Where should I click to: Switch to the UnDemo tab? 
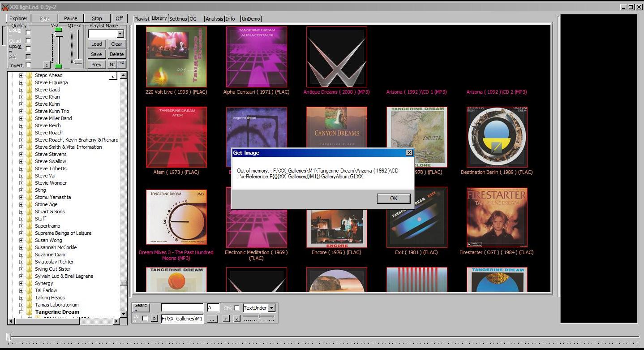(251, 19)
